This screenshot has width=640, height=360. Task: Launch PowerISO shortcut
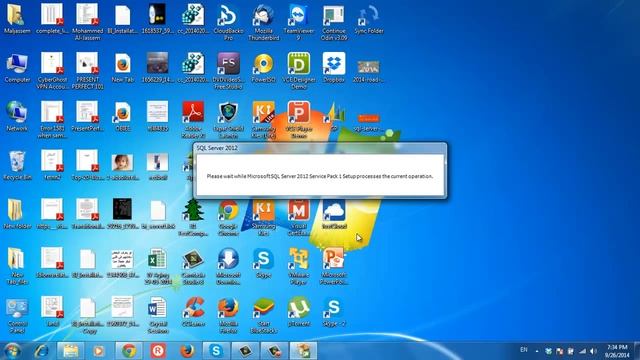click(264, 67)
